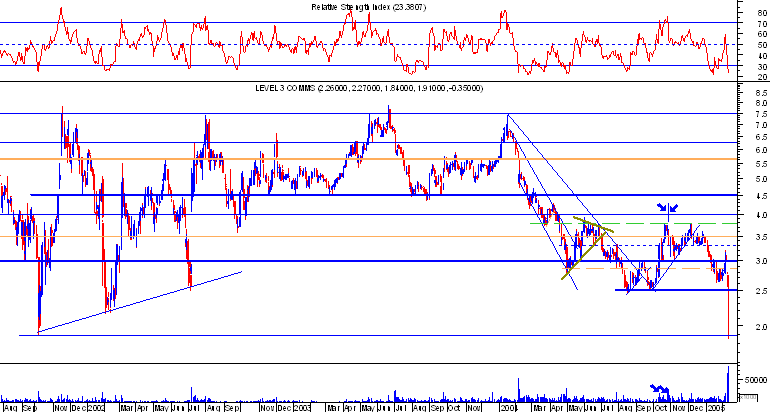
Task: Select the 2005 year label on time axis
Action: (x=715, y=408)
